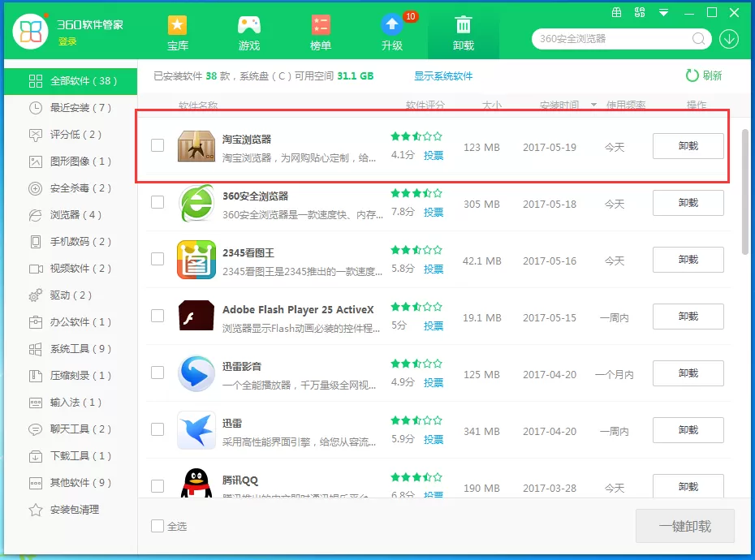Open 安装包清理 in sidebar
Screen dimensions: 755x560
71,510
